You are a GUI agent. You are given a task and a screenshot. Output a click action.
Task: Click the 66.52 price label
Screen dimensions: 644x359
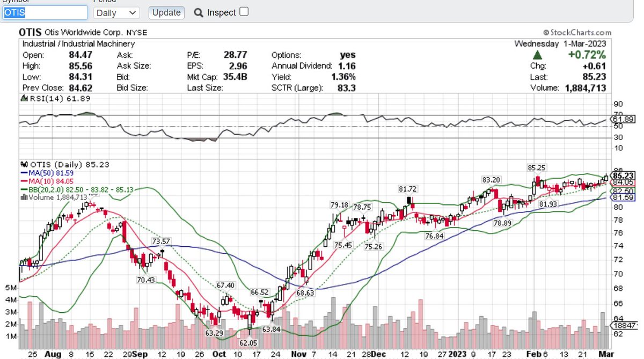(259, 292)
